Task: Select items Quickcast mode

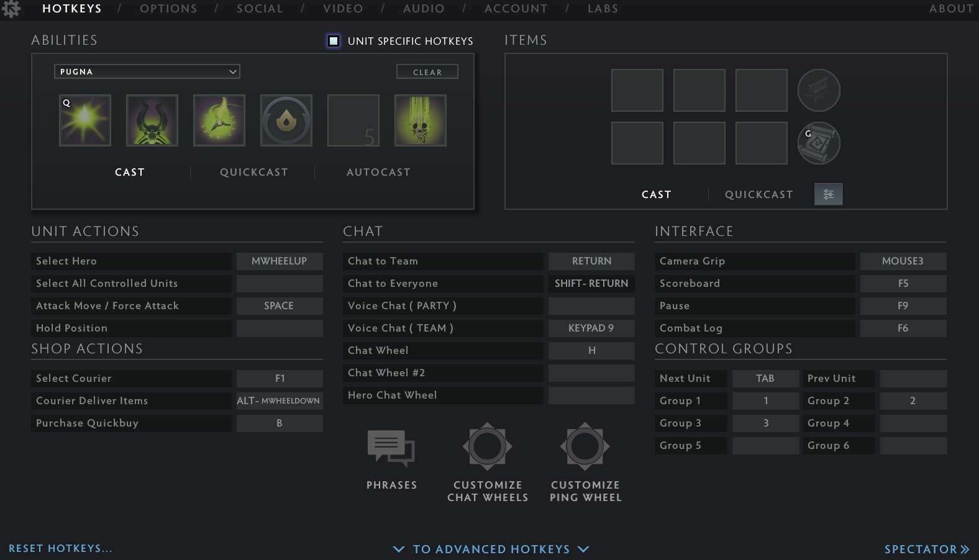Action: (759, 194)
